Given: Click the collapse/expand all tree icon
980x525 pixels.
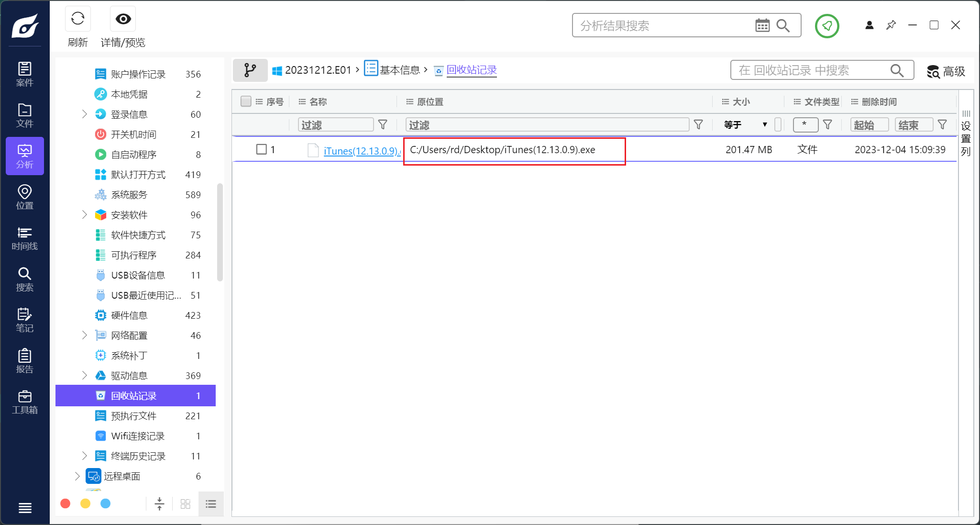Looking at the screenshot, I should point(160,504).
